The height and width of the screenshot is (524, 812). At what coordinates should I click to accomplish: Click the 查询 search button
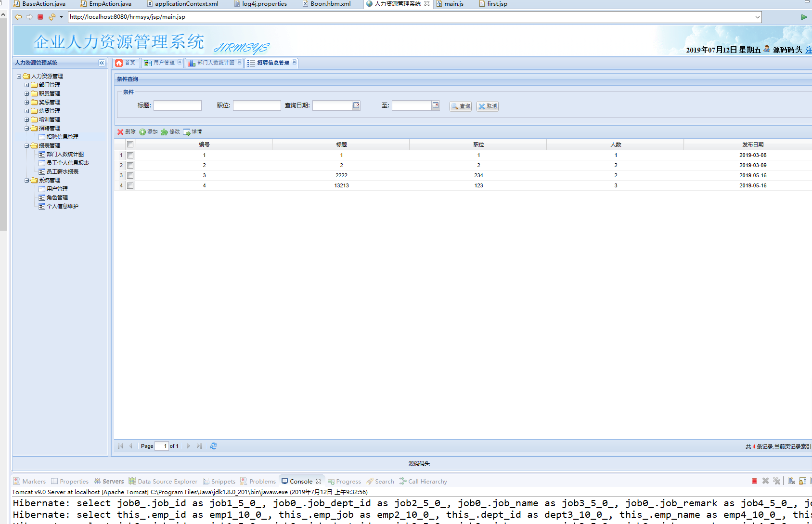pos(461,106)
